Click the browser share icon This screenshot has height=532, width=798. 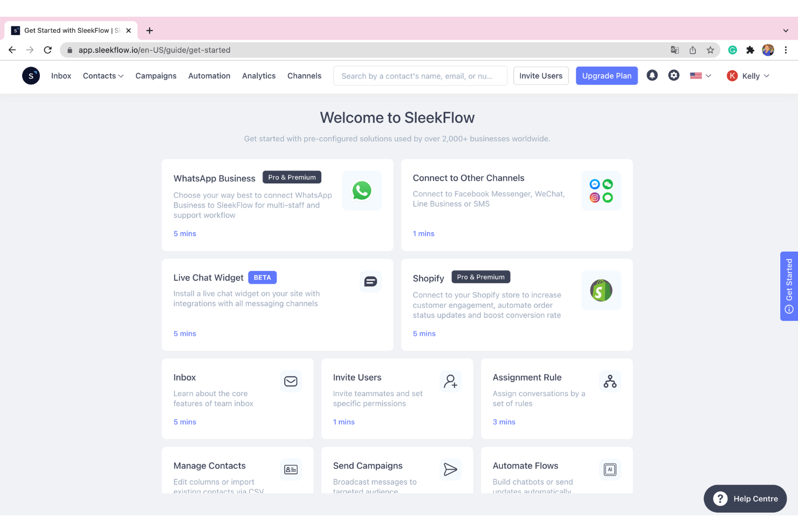[x=692, y=50]
